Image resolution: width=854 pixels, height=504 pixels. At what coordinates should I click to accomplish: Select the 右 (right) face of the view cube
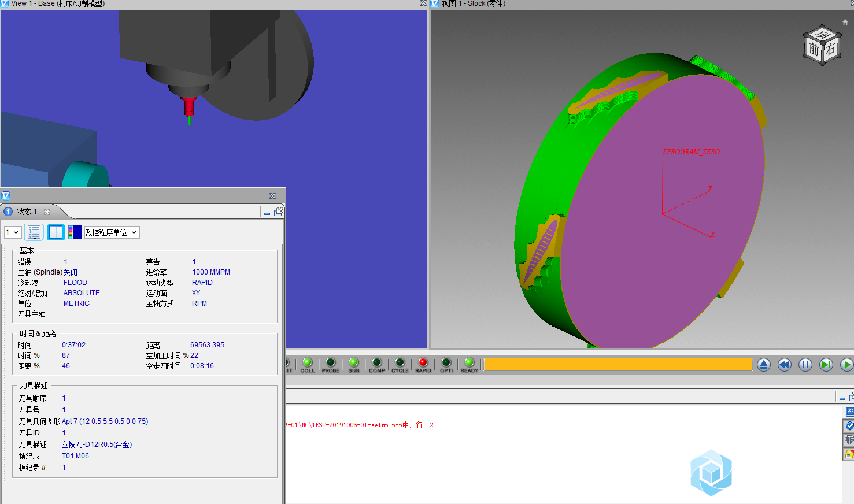click(x=831, y=49)
